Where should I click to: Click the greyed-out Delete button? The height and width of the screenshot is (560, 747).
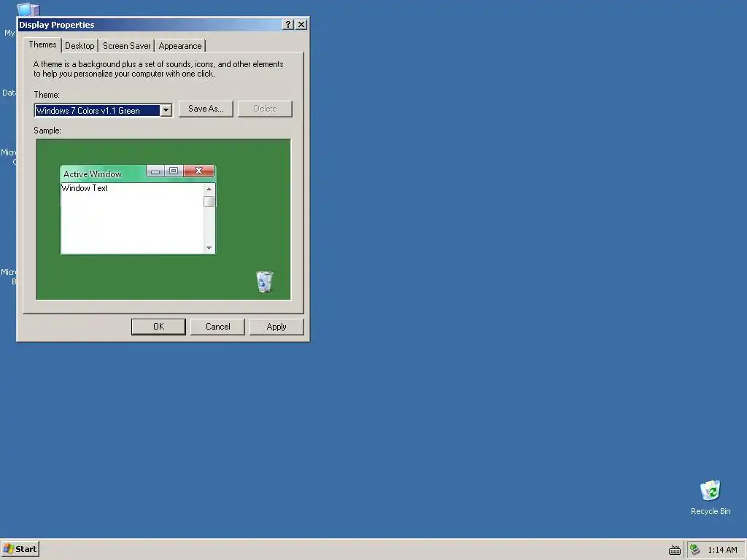[x=265, y=109]
